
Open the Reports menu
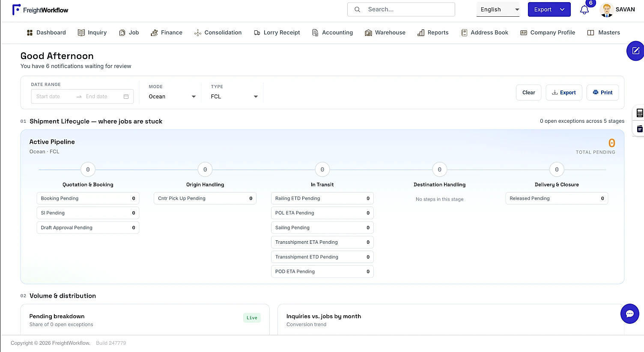433,33
